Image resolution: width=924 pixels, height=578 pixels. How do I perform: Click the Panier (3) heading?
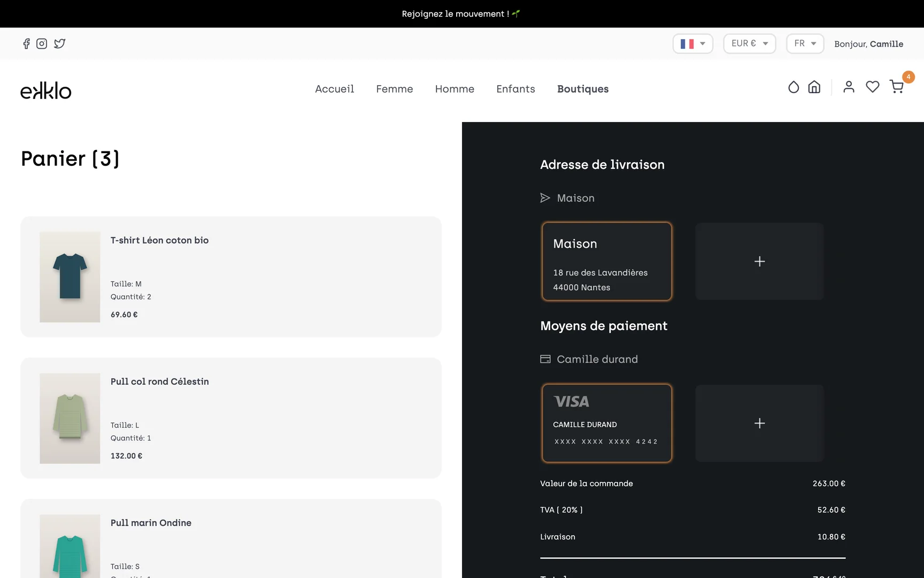click(x=70, y=159)
